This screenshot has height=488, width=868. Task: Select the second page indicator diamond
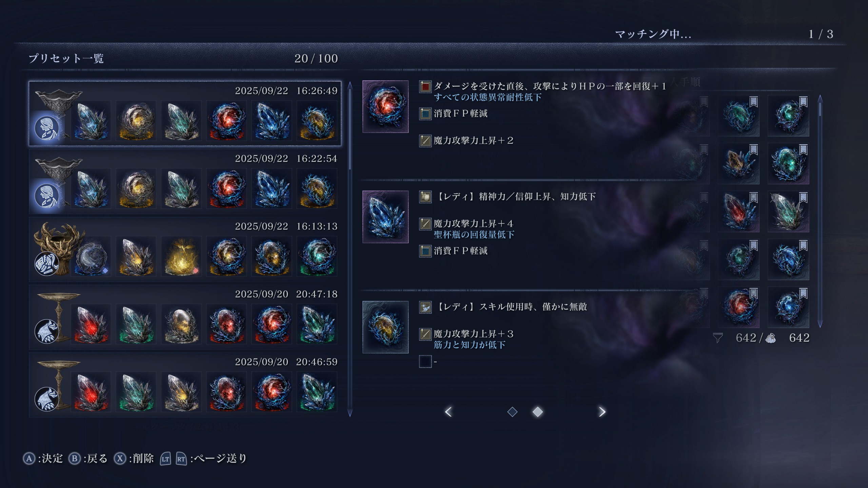coord(538,412)
